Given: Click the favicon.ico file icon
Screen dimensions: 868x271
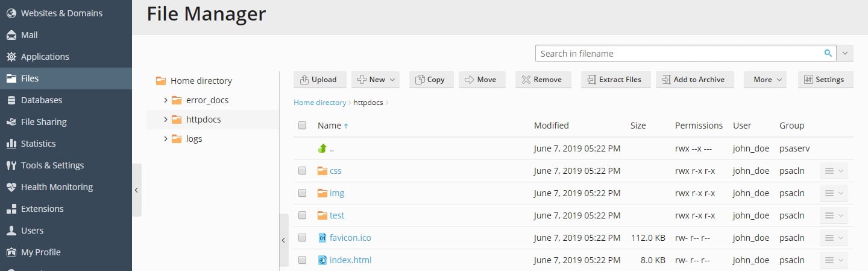Looking at the screenshot, I should pyautogui.click(x=322, y=238).
